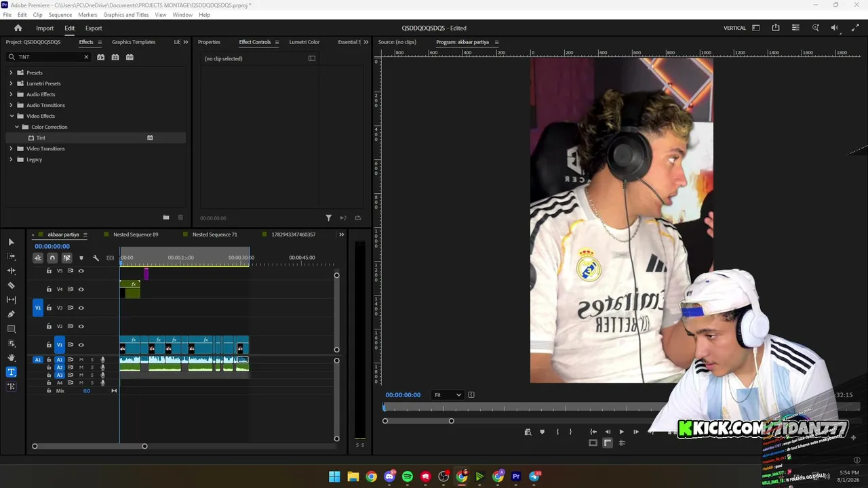Image resolution: width=868 pixels, height=488 pixels.
Task: Go to In point in Program monitor
Action: [593, 432]
